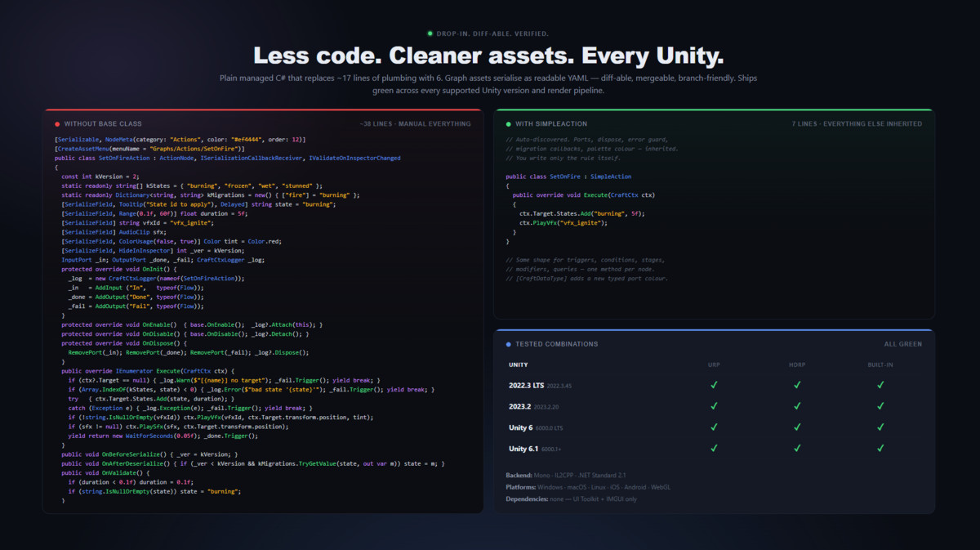
Task: Click the Built-in checkmark in the 2023.2 row
Action: pos(880,405)
